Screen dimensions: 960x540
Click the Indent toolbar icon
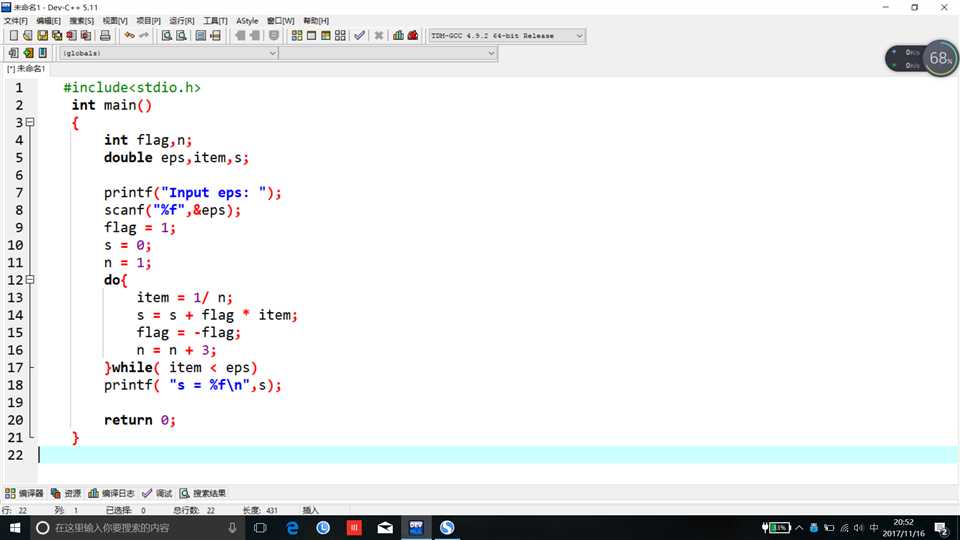[240, 36]
